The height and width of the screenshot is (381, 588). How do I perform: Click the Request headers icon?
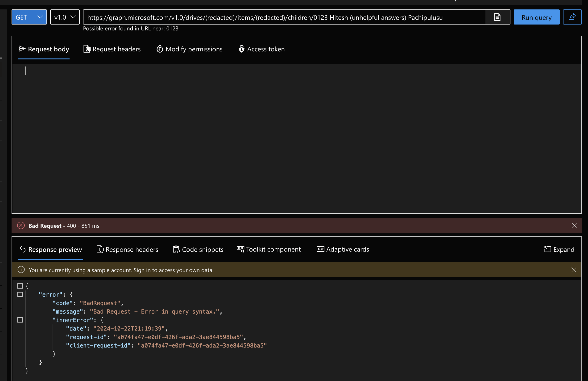(x=87, y=49)
